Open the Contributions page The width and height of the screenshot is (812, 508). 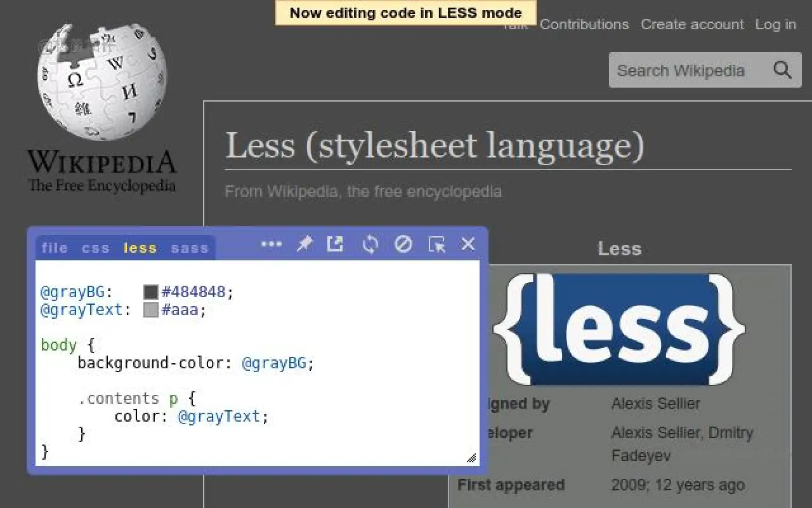point(584,24)
